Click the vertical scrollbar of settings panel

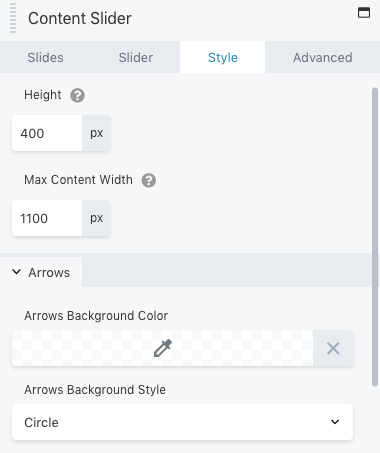(x=375, y=237)
